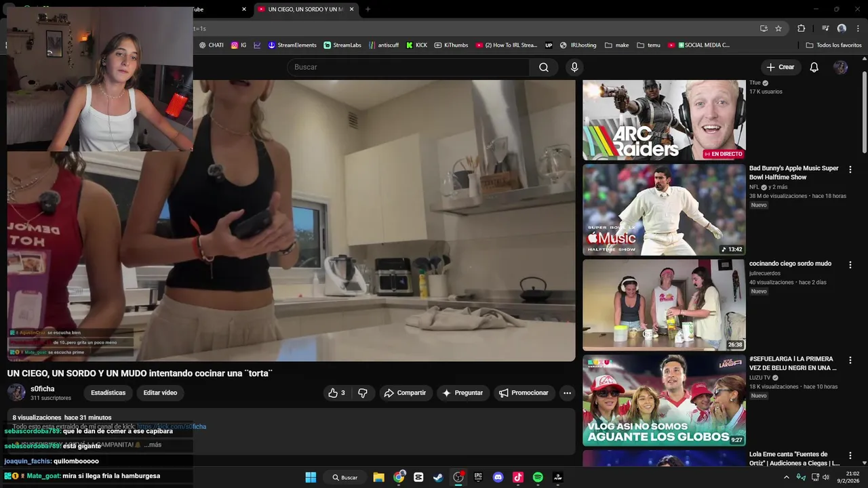
Task: Open Estadísticas for the video
Action: [108, 393]
